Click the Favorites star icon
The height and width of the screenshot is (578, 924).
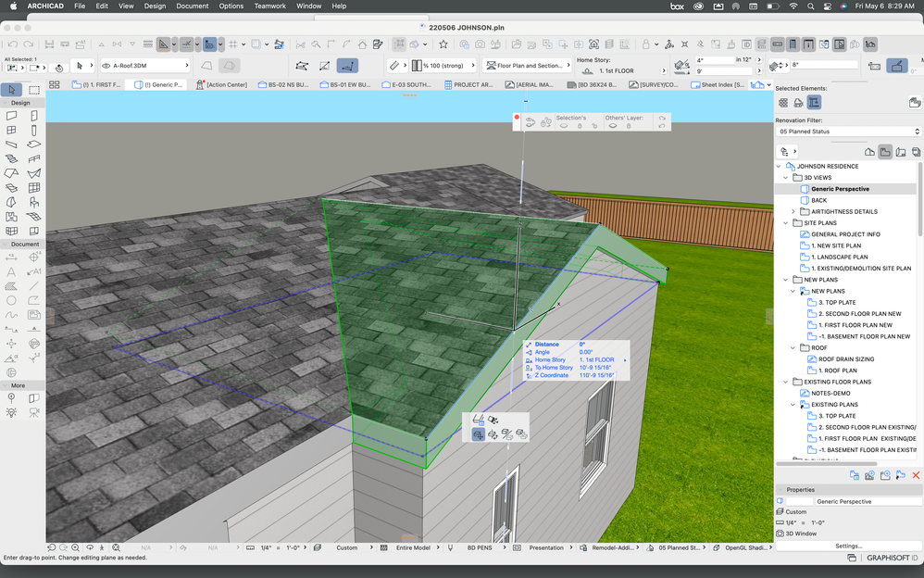pyautogui.click(x=445, y=44)
